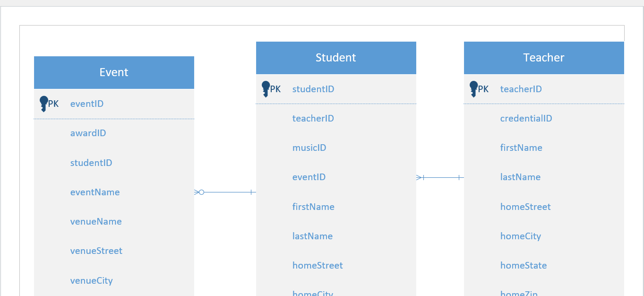Click the one-mark connector end left of Student
The height and width of the screenshot is (296, 644).
point(251,192)
